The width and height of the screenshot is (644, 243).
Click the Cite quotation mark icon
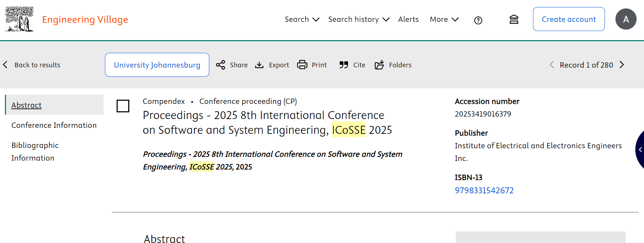pyautogui.click(x=344, y=65)
